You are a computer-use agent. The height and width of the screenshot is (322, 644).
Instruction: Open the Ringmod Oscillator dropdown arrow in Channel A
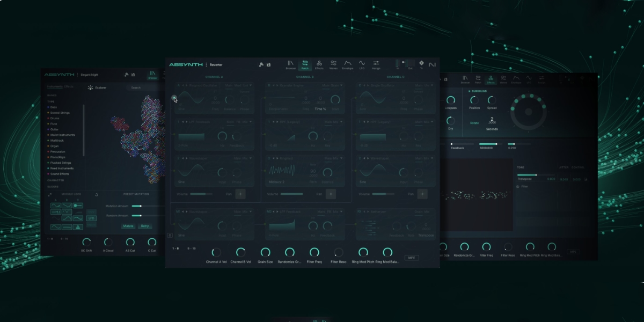click(251, 85)
